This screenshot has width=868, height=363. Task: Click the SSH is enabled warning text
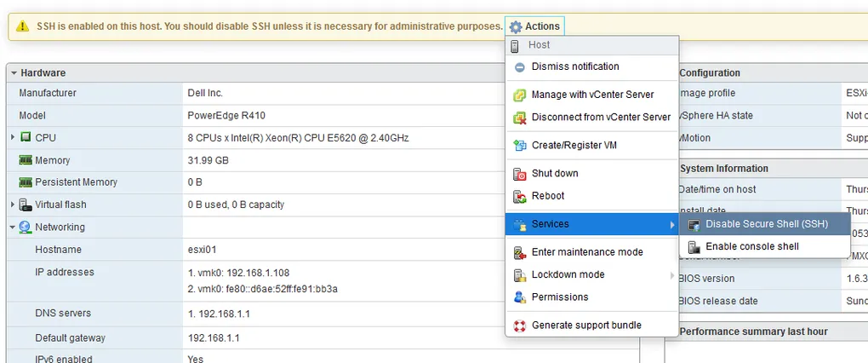click(x=270, y=26)
